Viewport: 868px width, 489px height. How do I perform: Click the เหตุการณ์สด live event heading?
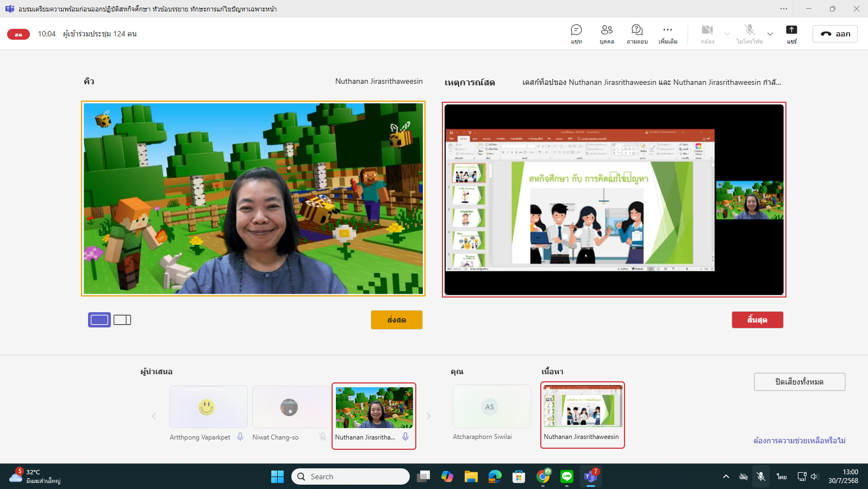point(470,82)
